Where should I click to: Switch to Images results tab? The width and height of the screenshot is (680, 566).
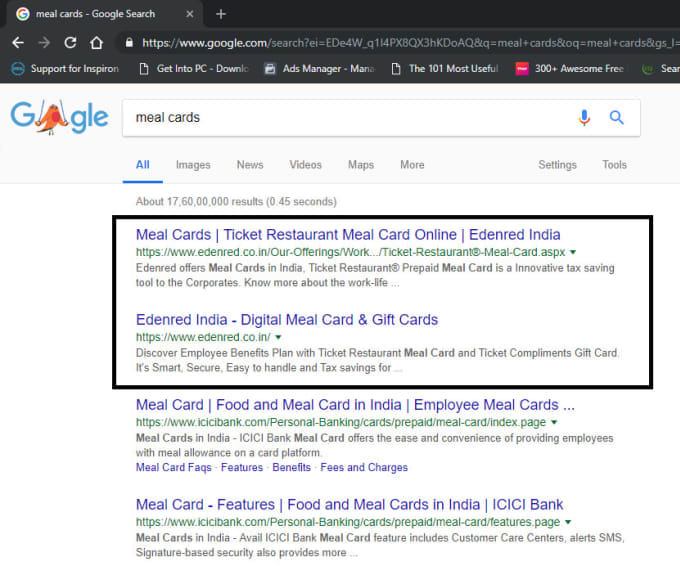point(193,165)
